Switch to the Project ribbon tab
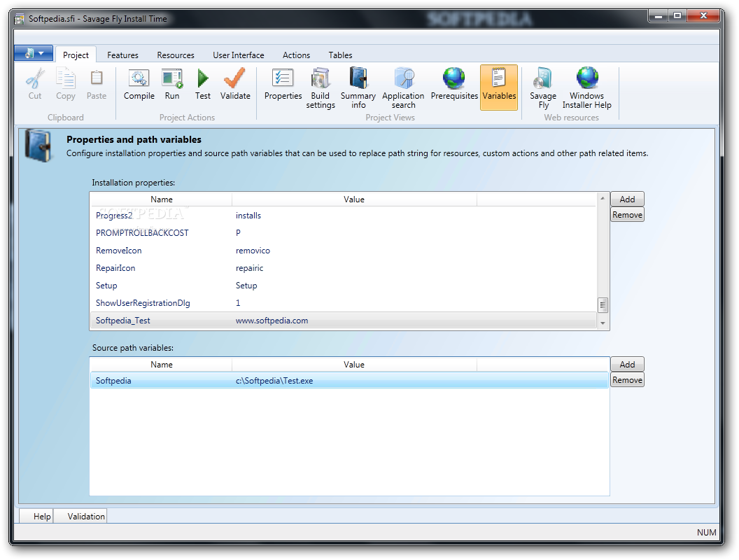This screenshot has height=560, width=739. point(76,55)
